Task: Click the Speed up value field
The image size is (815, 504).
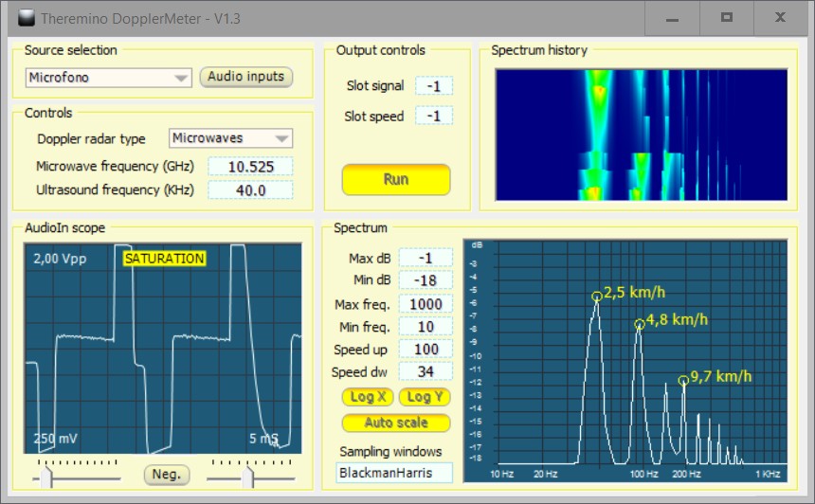Action: tap(426, 350)
